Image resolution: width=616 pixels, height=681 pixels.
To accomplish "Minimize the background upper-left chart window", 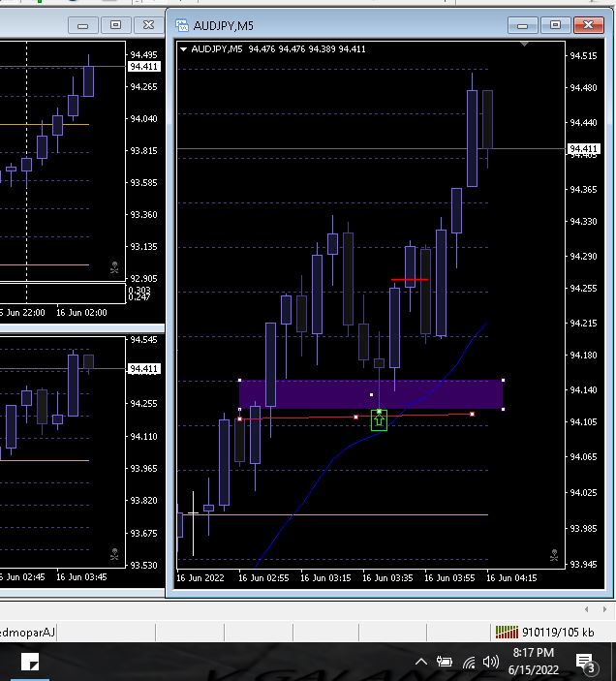I will (x=83, y=25).
